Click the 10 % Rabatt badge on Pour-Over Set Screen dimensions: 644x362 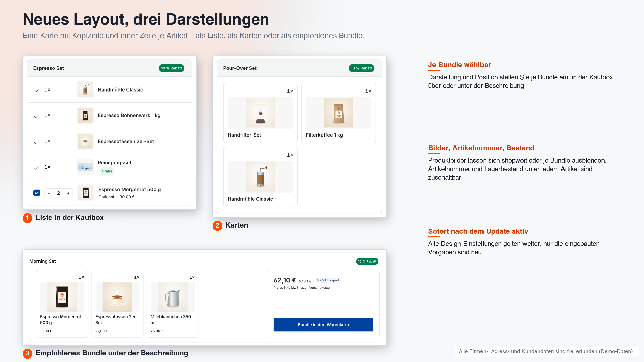tap(361, 68)
